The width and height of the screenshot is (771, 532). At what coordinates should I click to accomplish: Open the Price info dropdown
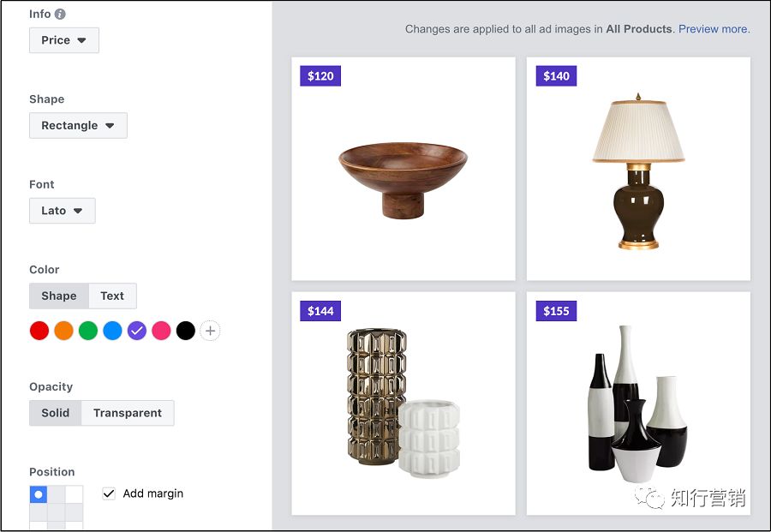point(64,40)
